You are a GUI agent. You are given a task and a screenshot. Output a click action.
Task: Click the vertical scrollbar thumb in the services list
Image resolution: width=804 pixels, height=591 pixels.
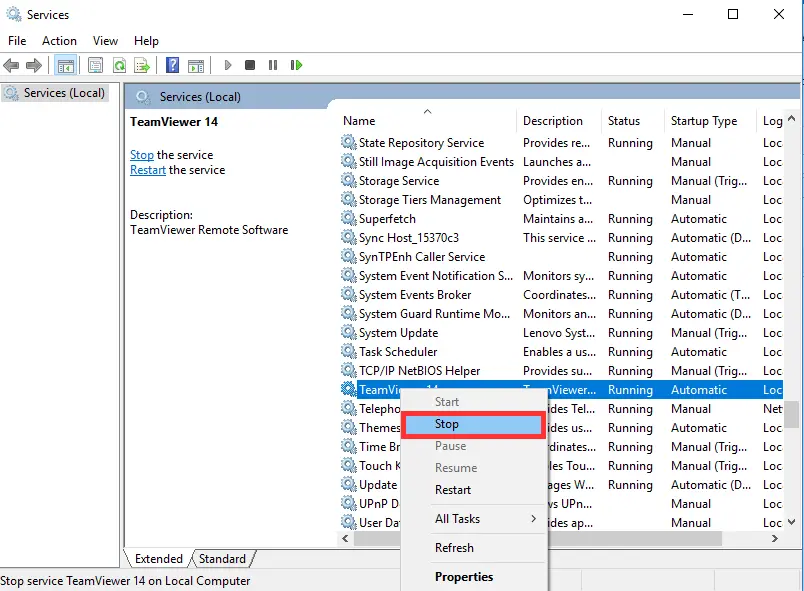coord(791,414)
